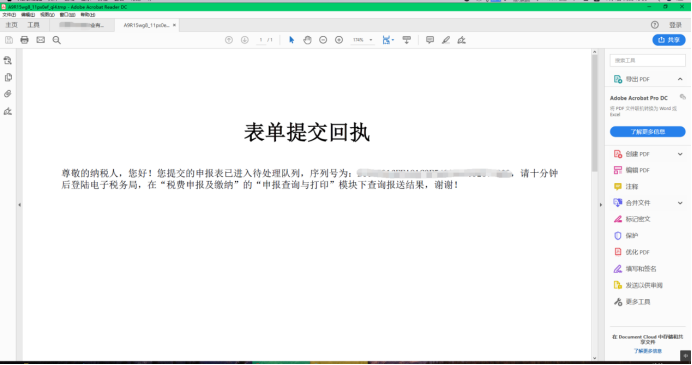
Task: Click the Print file icon
Action: click(24, 40)
